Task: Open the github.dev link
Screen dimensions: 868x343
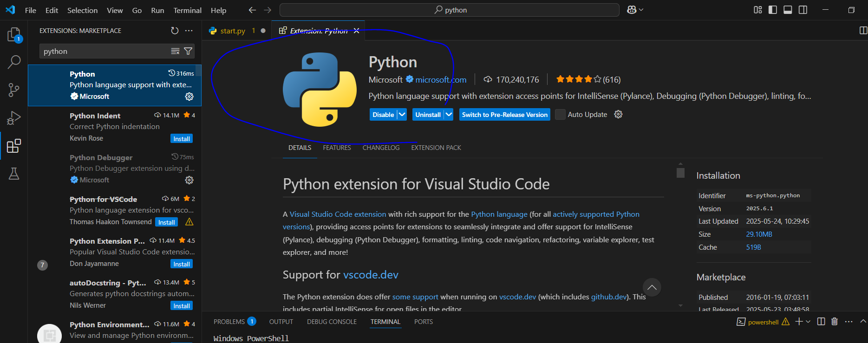Action: (x=609, y=297)
